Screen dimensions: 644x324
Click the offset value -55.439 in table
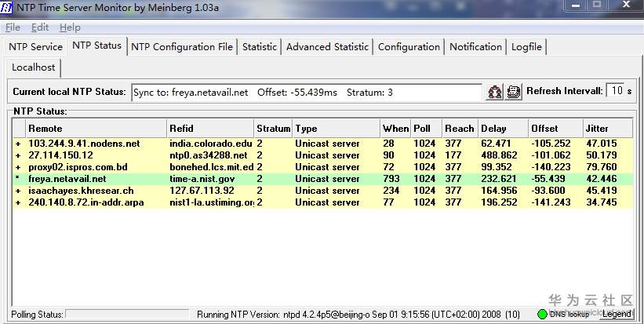(x=548, y=179)
